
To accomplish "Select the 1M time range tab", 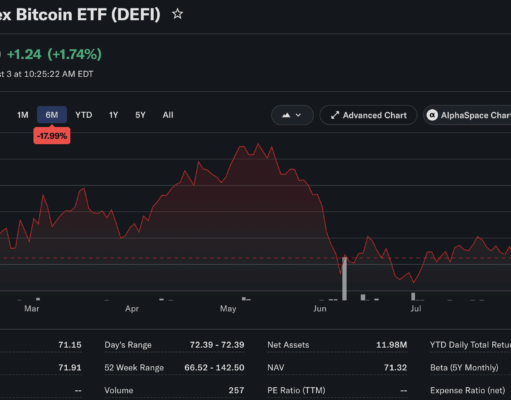I will pyautogui.click(x=23, y=115).
